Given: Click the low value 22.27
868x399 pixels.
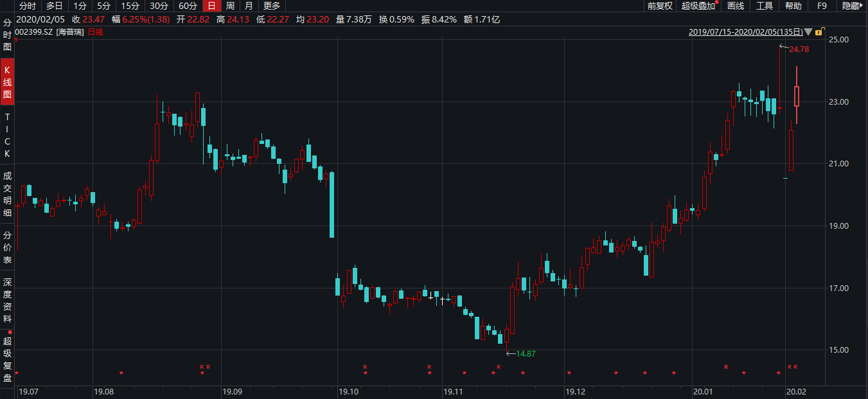Looking at the screenshot, I should click(x=278, y=19).
